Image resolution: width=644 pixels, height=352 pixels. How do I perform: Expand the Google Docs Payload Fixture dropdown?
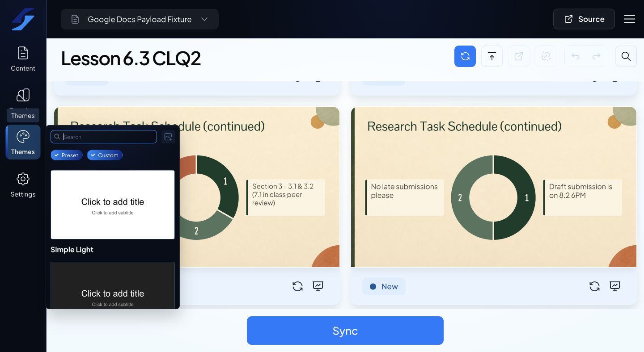point(140,19)
